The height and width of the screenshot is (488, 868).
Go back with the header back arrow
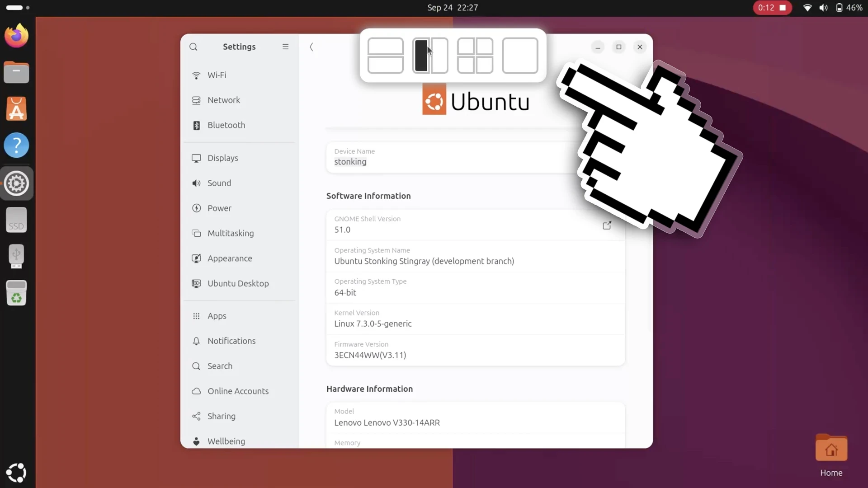(x=311, y=47)
